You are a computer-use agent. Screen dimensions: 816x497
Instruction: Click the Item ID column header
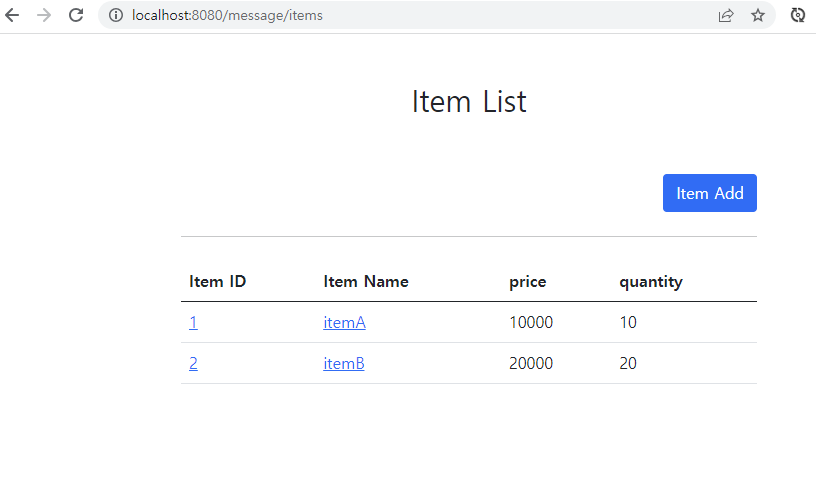pyautogui.click(x=218, y=282)
